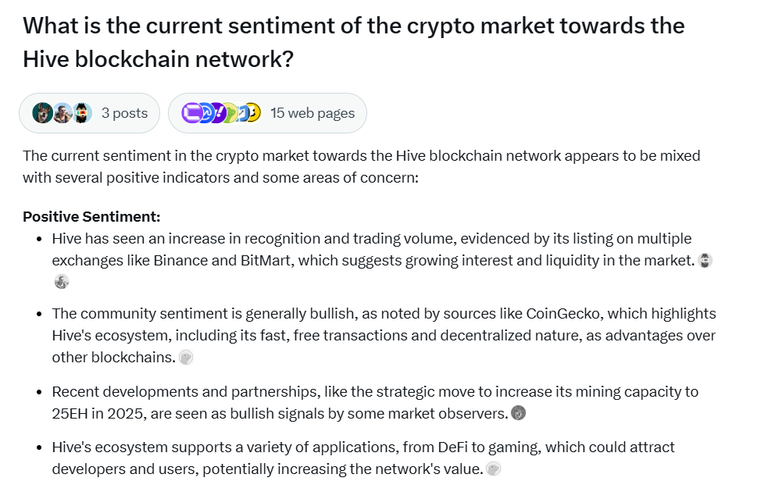Click the 'Positive Sentiment:' heading
The height and width of the screenshot is (484, 768).
[x=92, y=217]
